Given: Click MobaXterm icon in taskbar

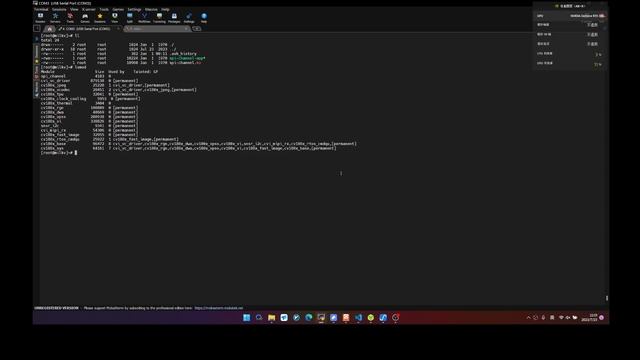Looking at the screenshot, I should (321, 317).
